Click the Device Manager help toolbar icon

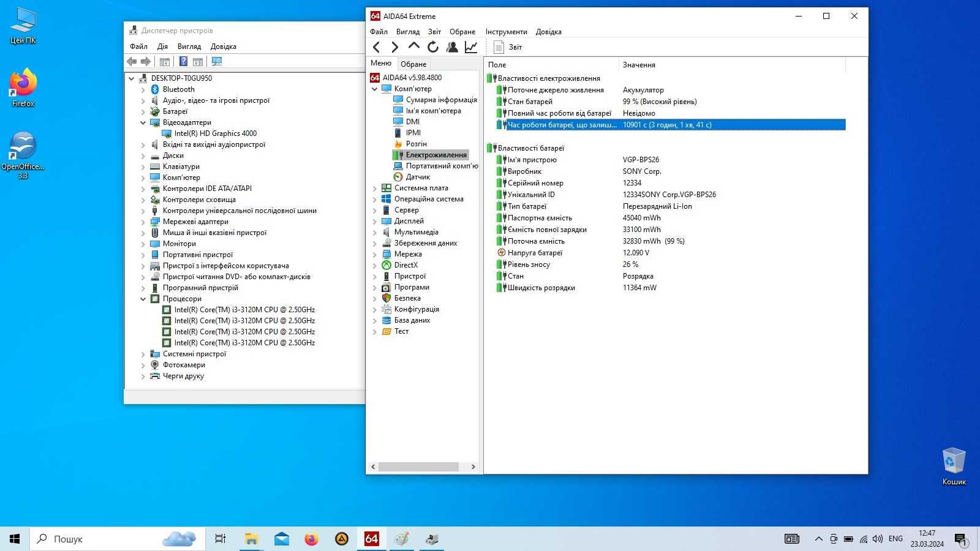coord(183,62)
